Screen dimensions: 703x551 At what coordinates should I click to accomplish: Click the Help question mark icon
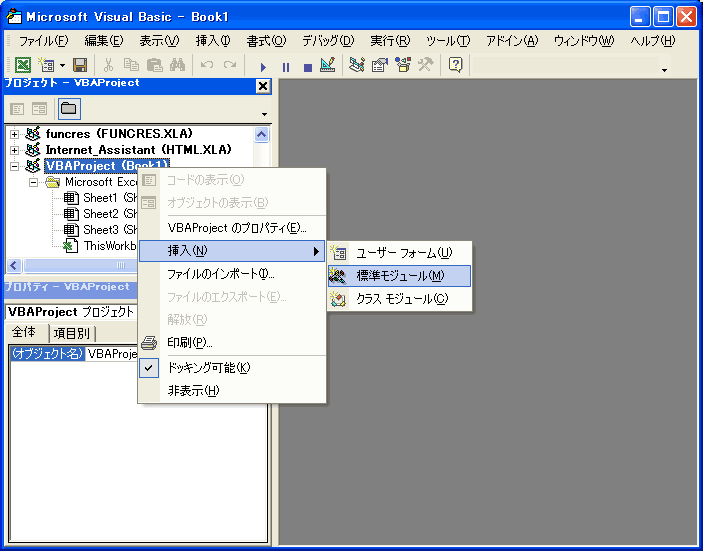pyautogui.click(x=455, y=65)
